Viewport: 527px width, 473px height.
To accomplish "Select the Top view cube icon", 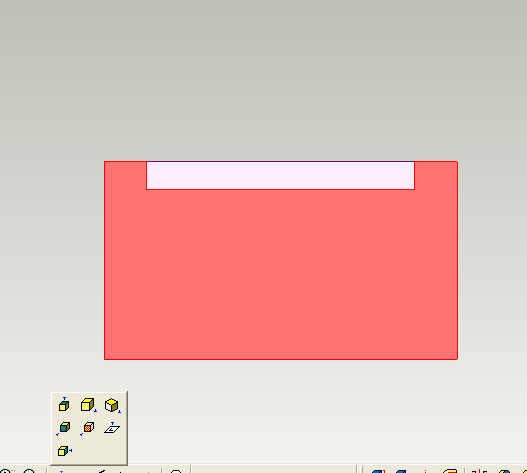I will pyautogui.click(x=64, y=405).
